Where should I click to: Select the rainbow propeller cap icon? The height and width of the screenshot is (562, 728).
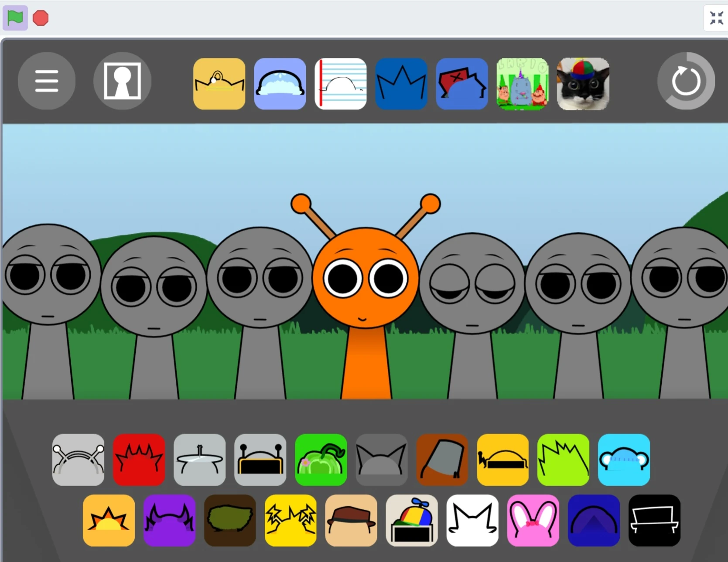click(x=411, y=521)
